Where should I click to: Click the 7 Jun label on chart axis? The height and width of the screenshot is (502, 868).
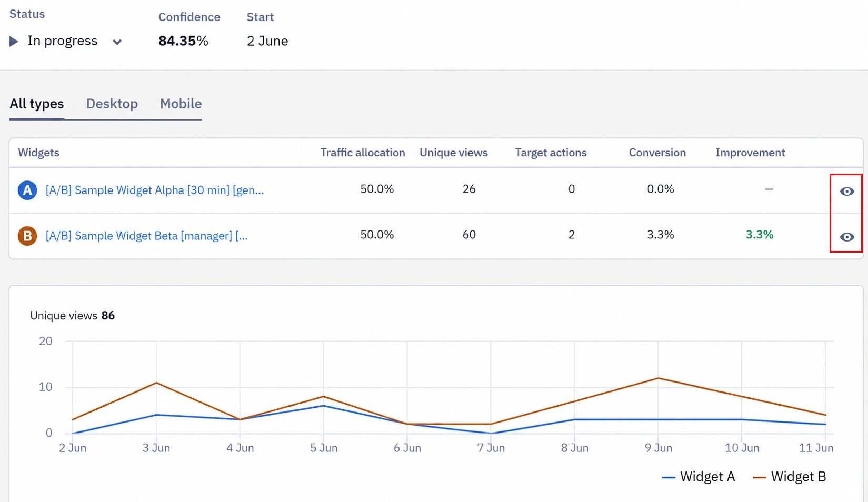coord(491,448)
